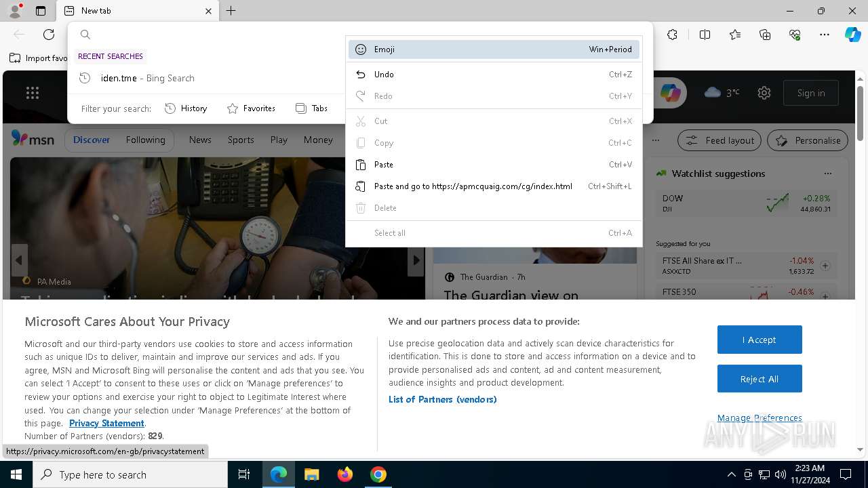Choose Emoji from context menu

pyautogui.click(x=494, y=49)
